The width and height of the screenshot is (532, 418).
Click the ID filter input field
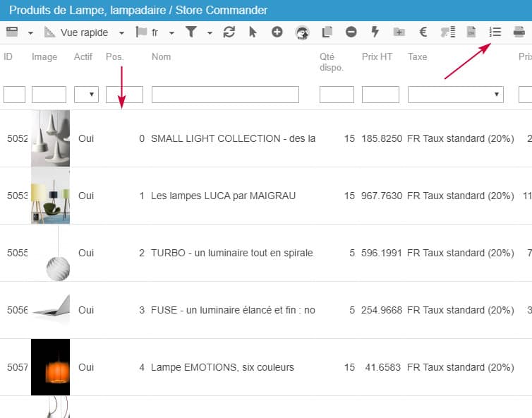(14, 95)
